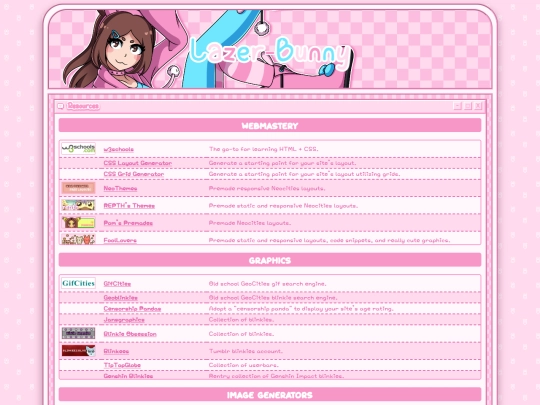Open the Jonagraphics link

(x=124, y=320)
